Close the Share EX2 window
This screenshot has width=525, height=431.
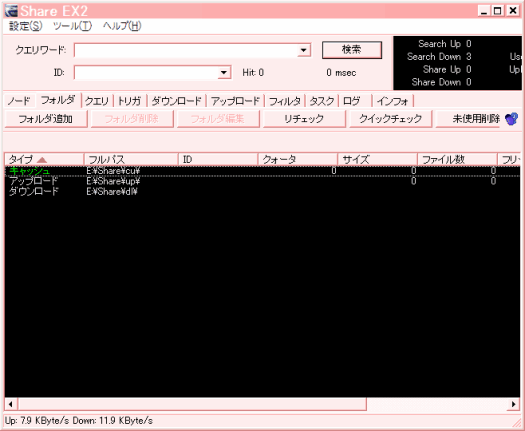[513, 11]
